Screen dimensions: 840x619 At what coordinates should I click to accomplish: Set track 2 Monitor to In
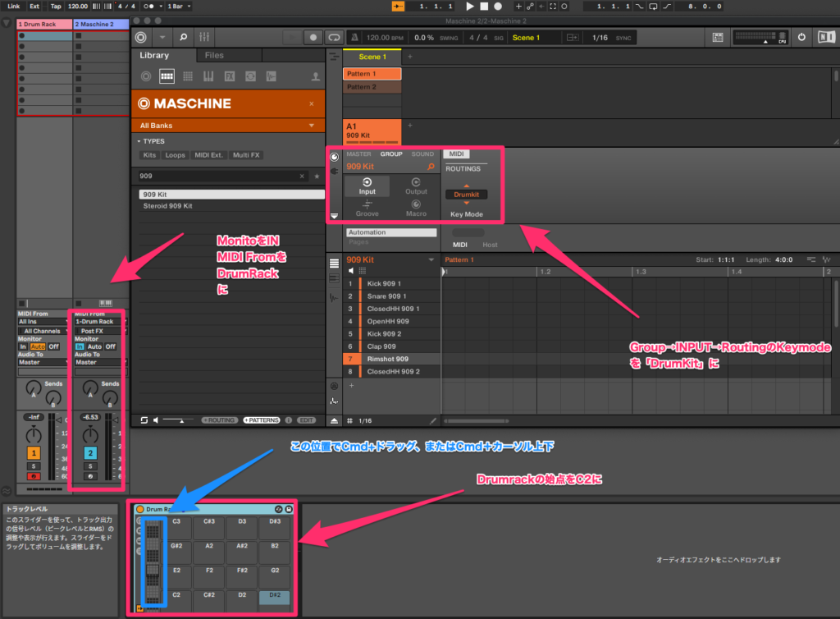tap(80, 346)
